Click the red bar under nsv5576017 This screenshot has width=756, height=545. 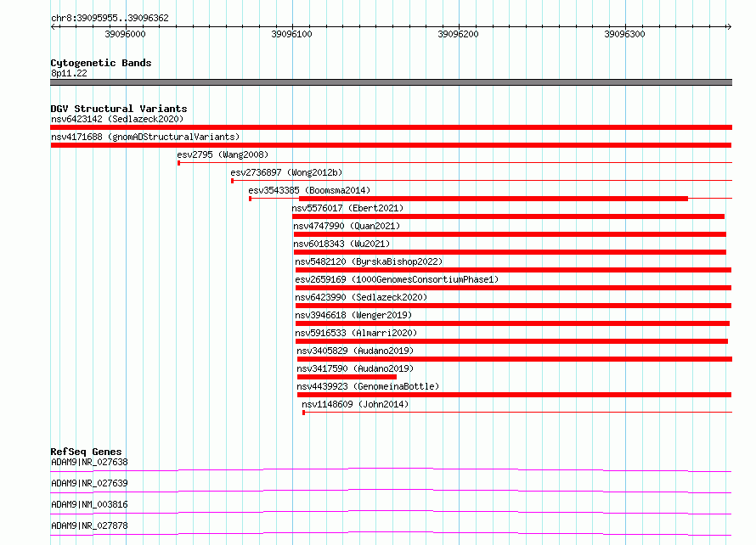[x=508, y=216]
